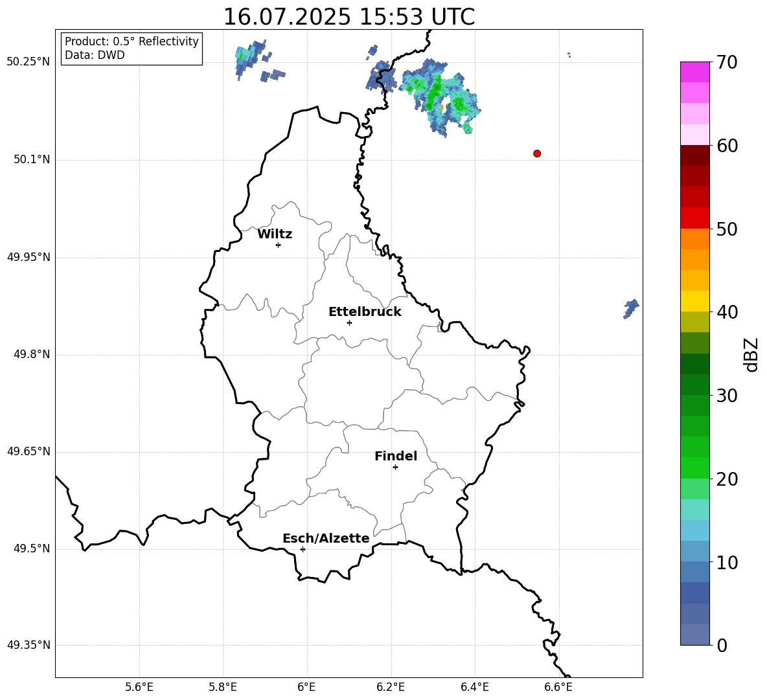
Task: Click the 49.8°N latitude label
Action: click(32, 354)
